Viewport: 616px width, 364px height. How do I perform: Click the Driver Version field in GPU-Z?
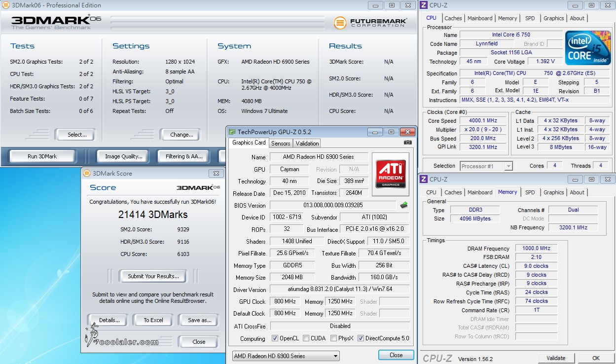point(339,289)
